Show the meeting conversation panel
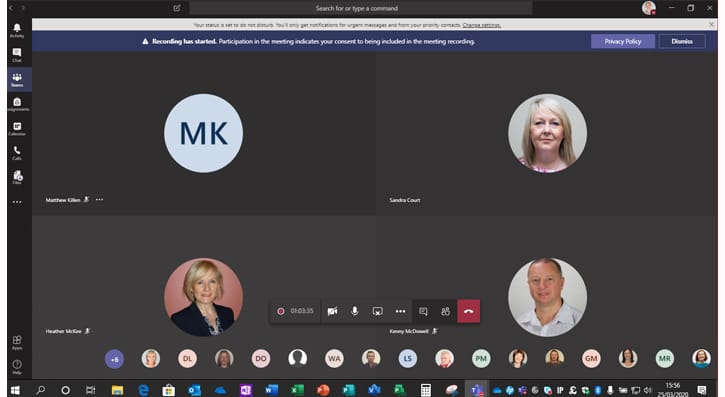This screenshot has width=725, height=397. pos(423,311)
